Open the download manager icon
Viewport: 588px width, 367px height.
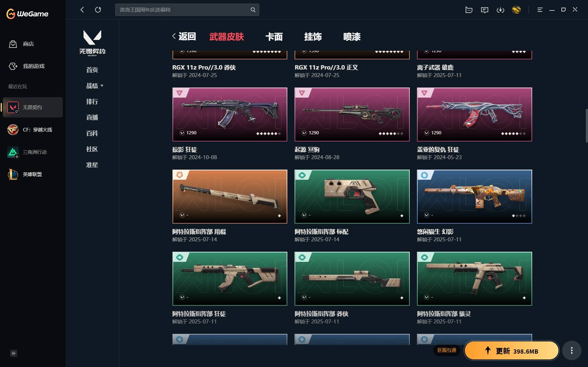501,10
